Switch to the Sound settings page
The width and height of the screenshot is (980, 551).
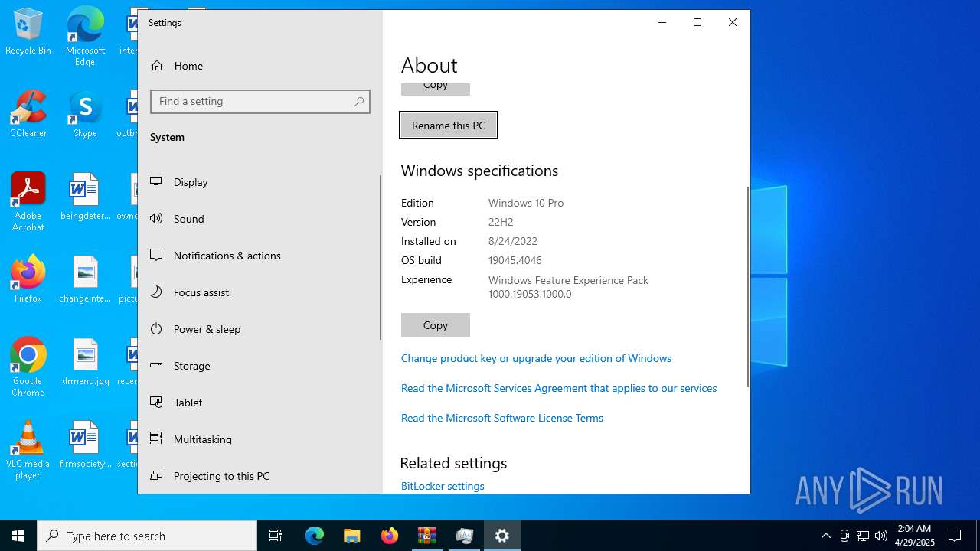[260, 219]
